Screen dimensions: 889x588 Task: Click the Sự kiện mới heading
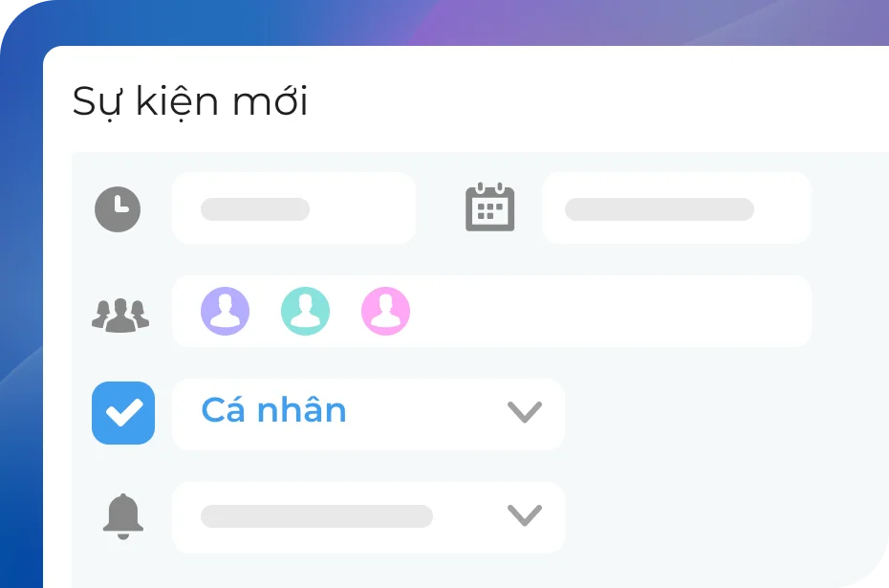190,101
